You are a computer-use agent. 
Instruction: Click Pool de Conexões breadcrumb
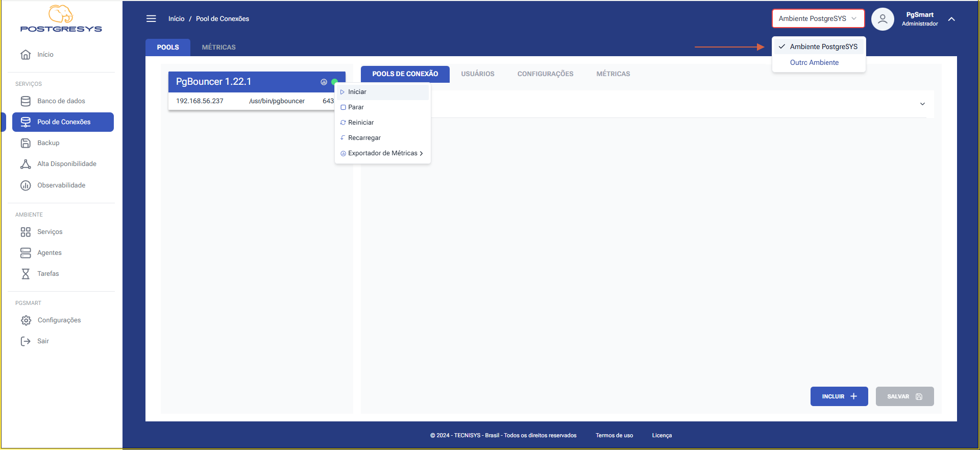click(x=223, y=19)
